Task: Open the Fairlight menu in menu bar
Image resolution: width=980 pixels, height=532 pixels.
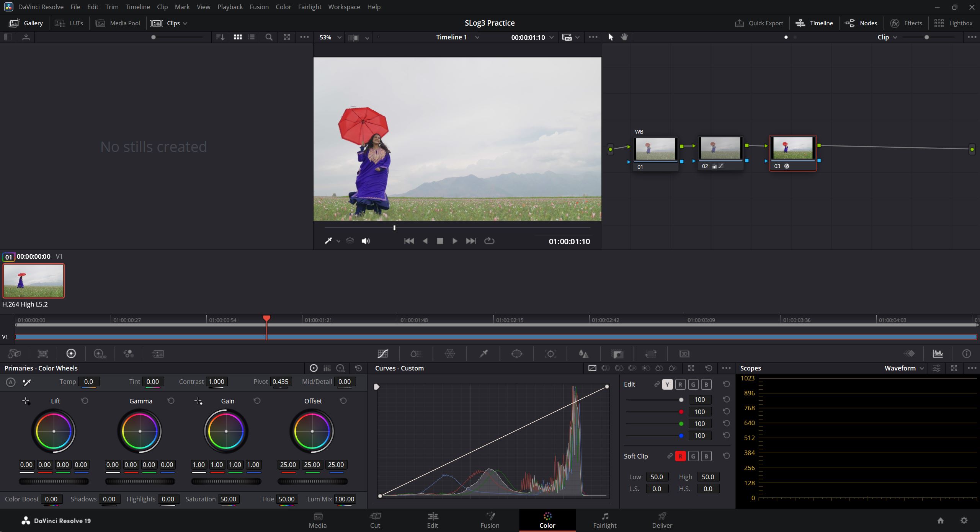Action: click(310, 7)
